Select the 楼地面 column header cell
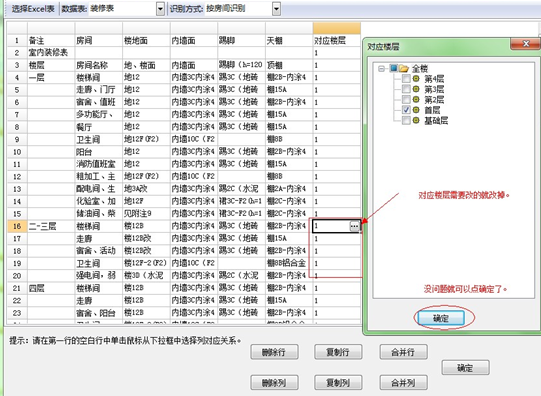The image size is (541, 396). coord(146,41)
